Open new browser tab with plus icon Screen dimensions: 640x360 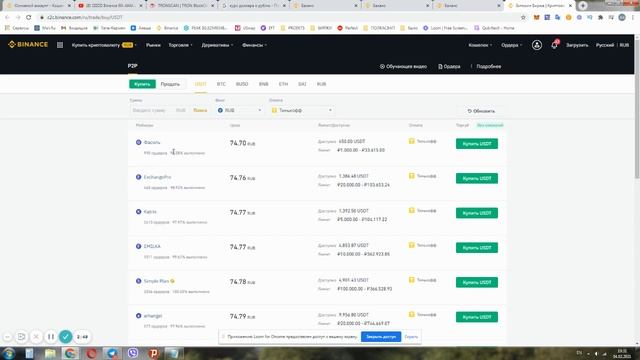coord(583,5)
